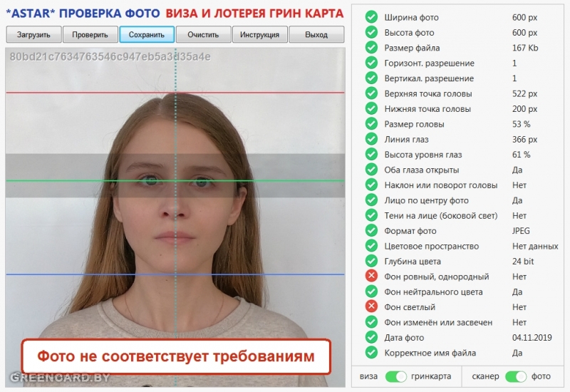Click the 167 Kb file size value

(525, 48)
